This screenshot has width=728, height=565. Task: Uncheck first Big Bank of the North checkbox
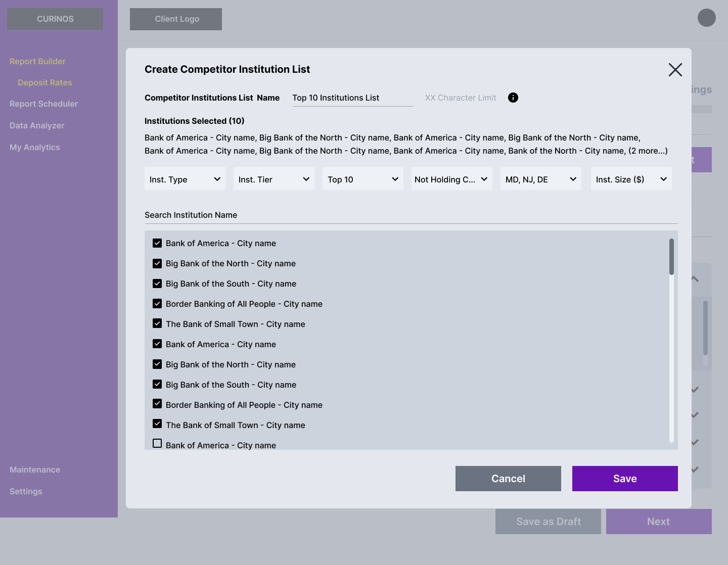point(157,263)
